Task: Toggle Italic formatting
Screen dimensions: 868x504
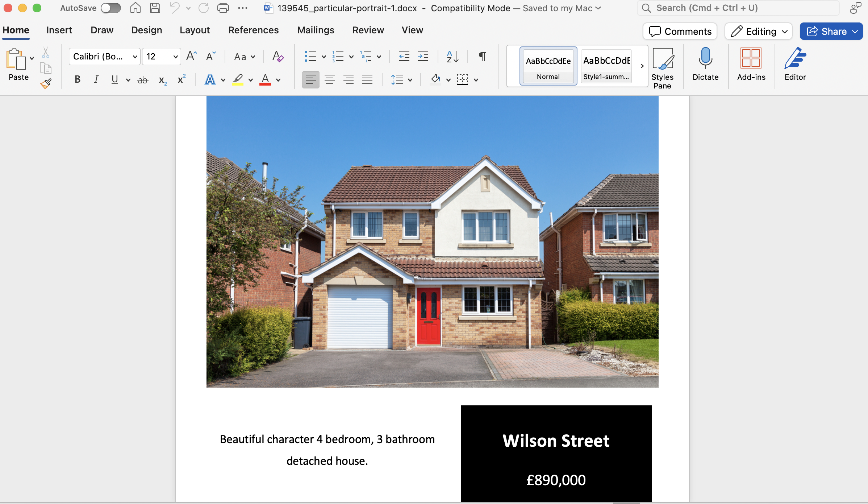Action: (x=96, y=79)
